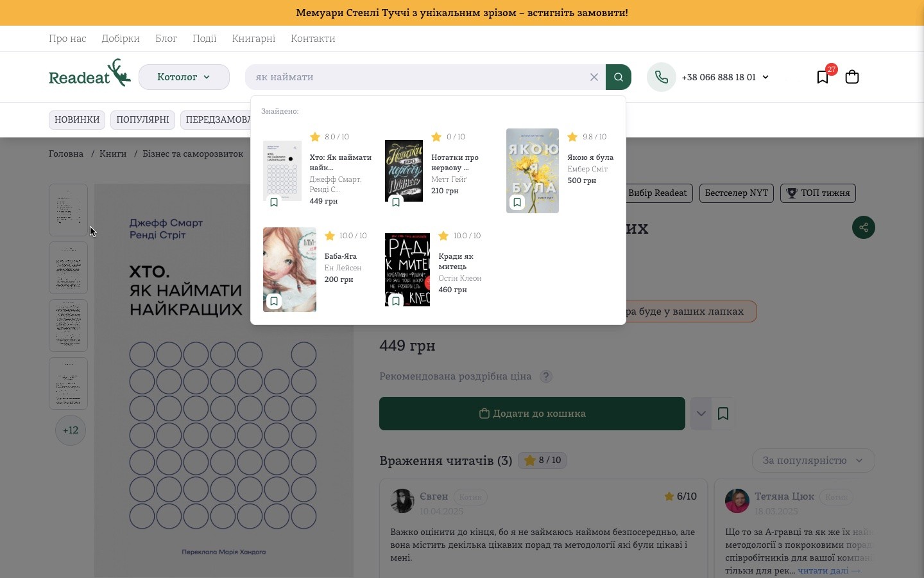Click the green share icon

click(864, 227)
